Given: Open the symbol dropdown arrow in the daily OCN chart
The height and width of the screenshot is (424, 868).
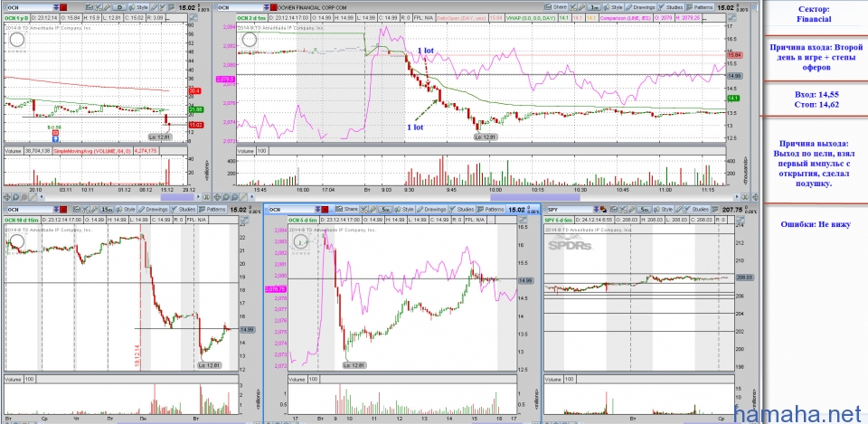Looking at the screenshot, I should [x=56, y=7].
